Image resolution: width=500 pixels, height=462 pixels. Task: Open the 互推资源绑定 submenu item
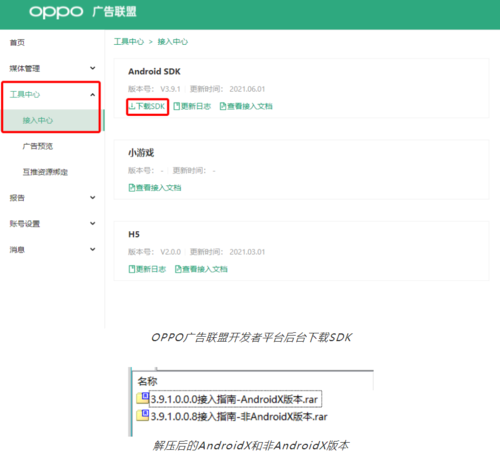click(x=45, y=172)
